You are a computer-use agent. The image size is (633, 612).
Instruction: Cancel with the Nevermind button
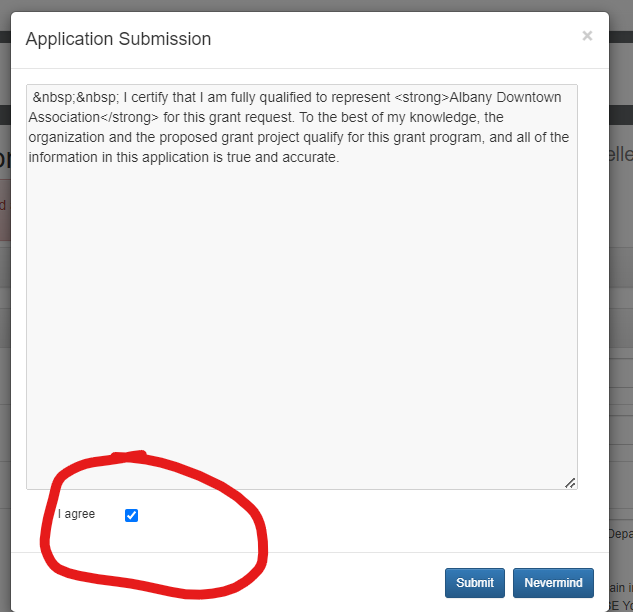[x=553, y=583]
